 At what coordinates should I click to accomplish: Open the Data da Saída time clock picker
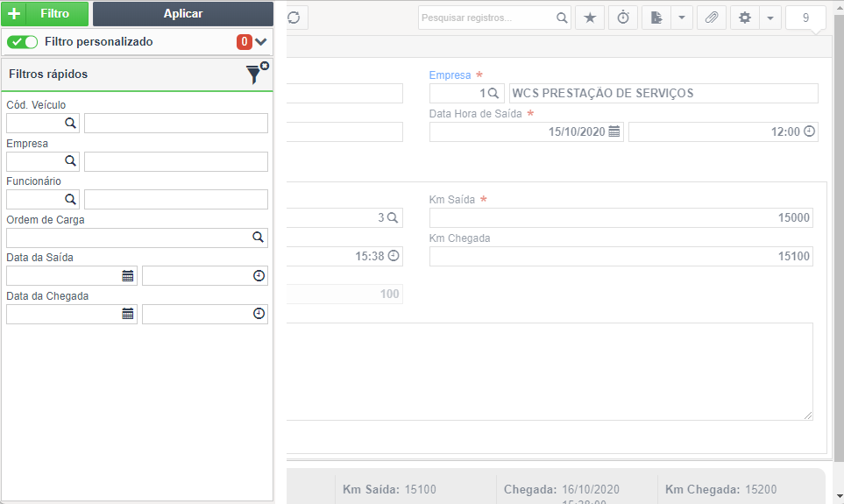coord(259,276)
